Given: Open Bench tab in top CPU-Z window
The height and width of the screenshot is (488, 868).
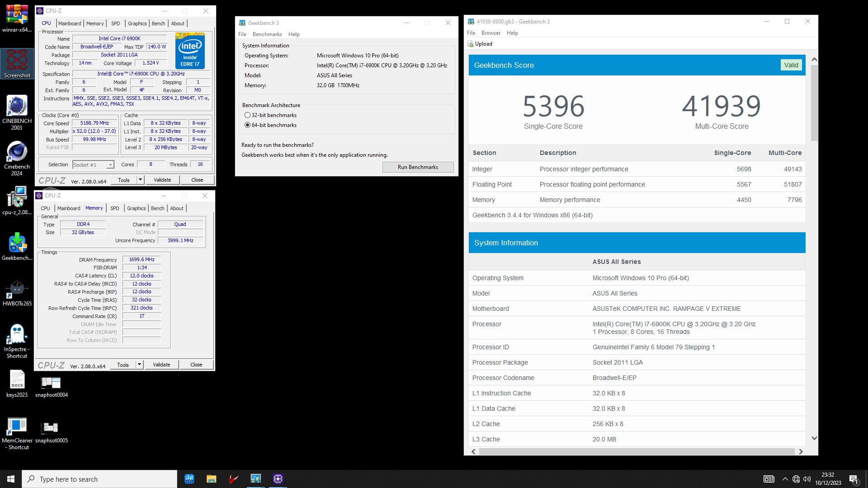Looking at the screenshot, I should pyautogui.click(x=158, y=23).
